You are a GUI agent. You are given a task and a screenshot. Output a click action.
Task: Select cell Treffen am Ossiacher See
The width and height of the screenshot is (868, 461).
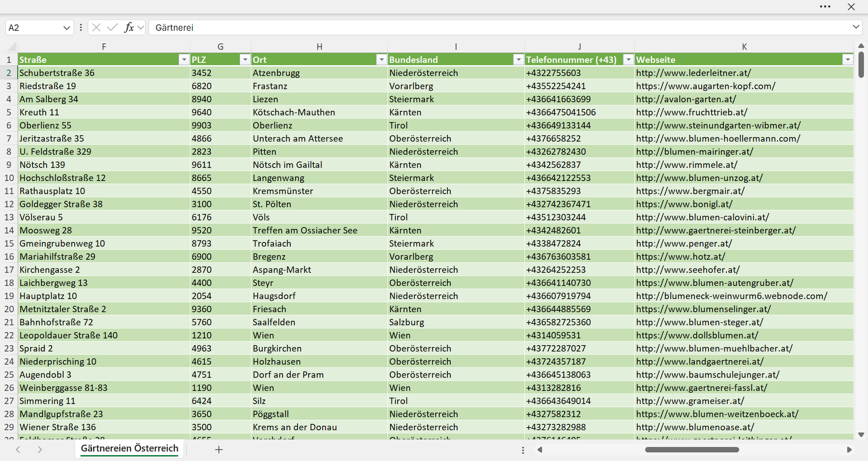coord(319,230)
